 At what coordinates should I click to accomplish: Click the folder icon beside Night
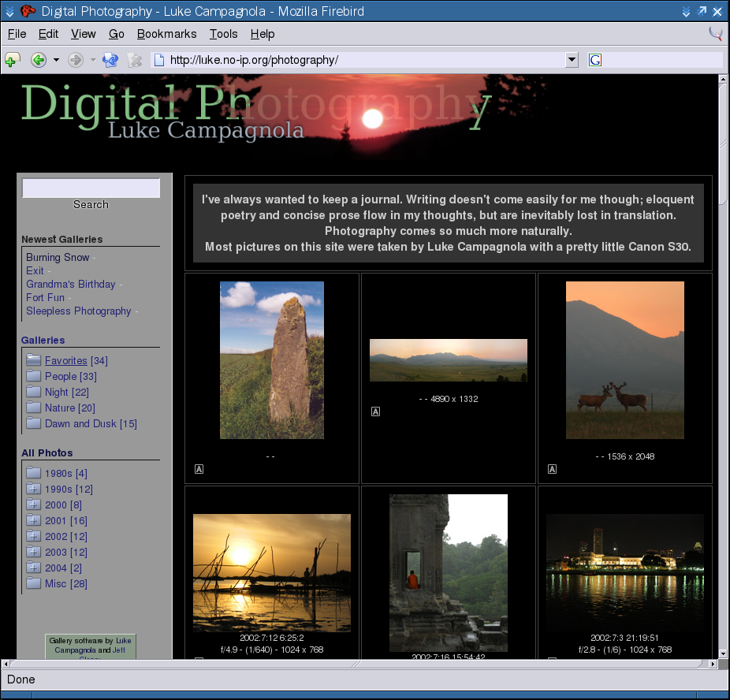pyautogui.click(x=34, y=392)
